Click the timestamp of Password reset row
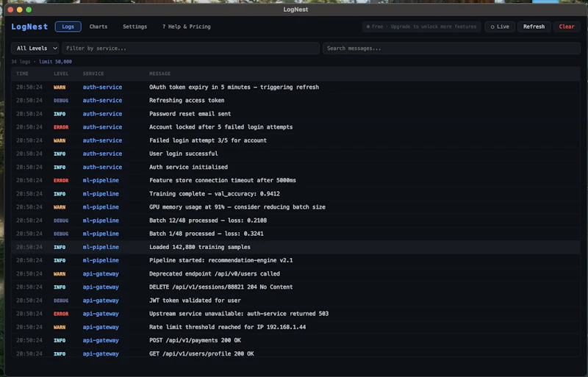This screenshot has width=588, height=377. pyautogui.click(x=29, y=114)
